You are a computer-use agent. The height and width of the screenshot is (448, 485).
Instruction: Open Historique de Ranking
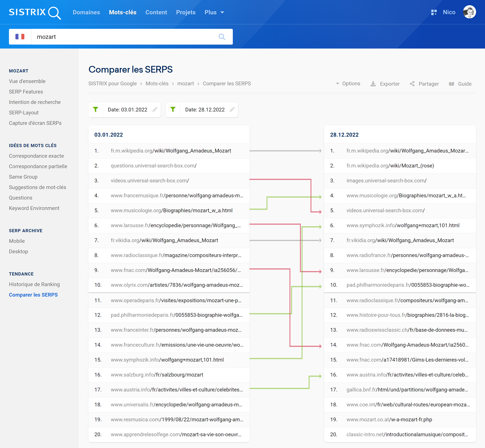tap(34, 284)
